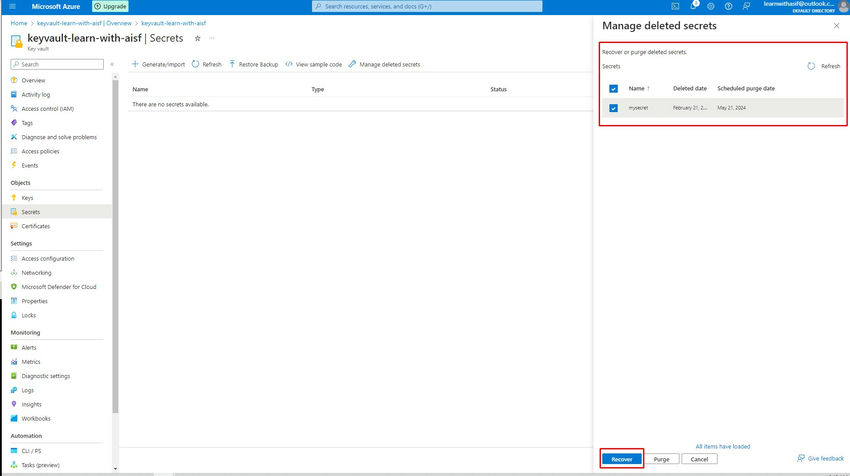Viewport: 850px width, 476px height.
Task: Focus the global search resources box
Action: pyautogui.click(x=427, y=7)
